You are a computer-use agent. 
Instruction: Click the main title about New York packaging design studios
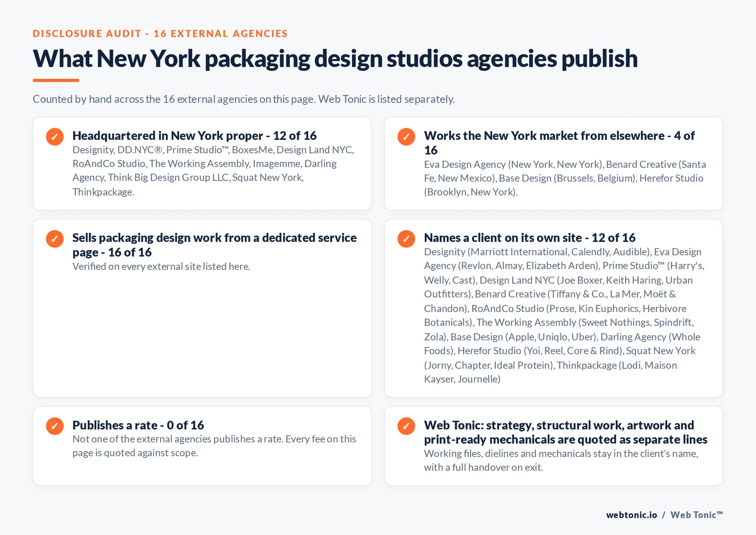pos(335,59)
